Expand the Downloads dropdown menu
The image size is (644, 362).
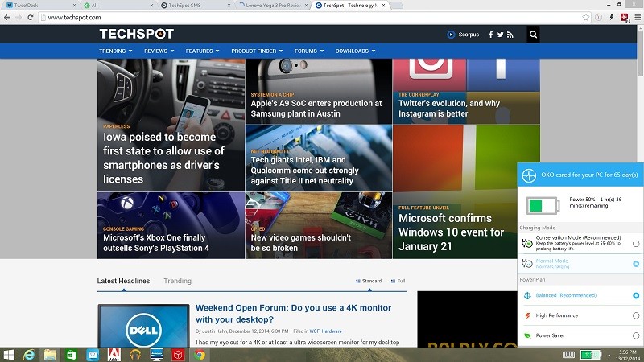(355, 51)
